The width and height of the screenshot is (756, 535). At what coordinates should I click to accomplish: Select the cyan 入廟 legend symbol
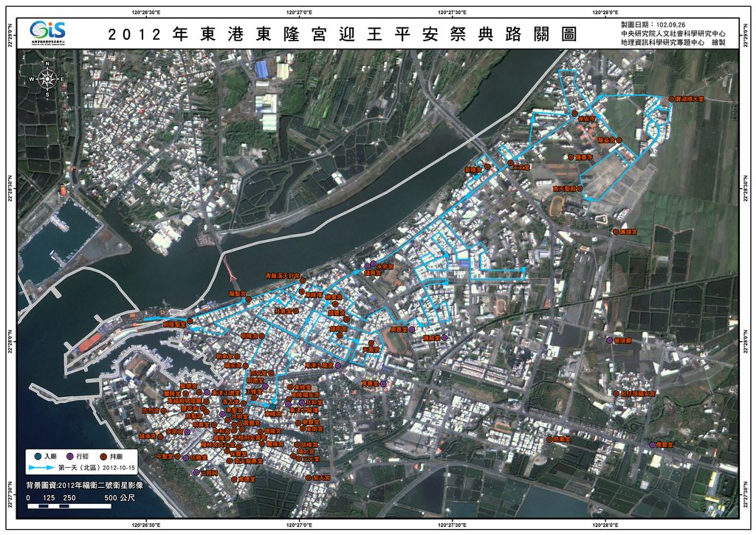38,455
